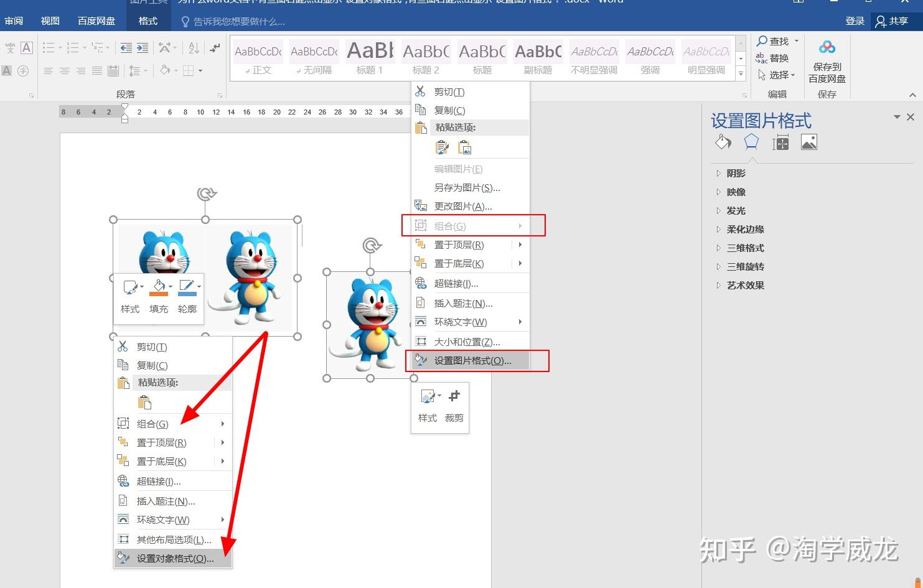The image size is (923, 588).
Task: Click the 登录 sign-in button
Action: (x=855, y=21)
